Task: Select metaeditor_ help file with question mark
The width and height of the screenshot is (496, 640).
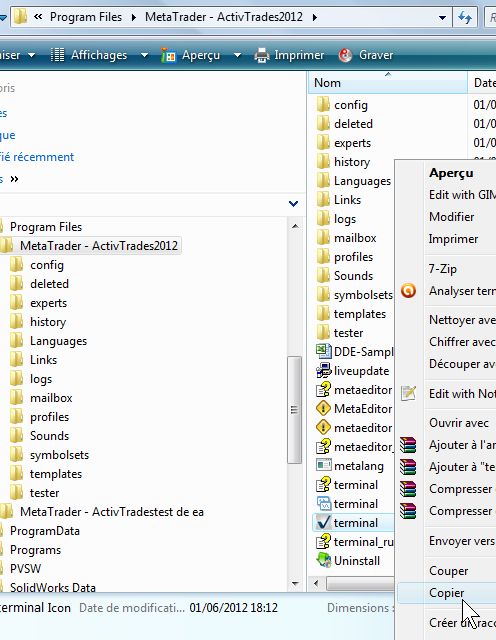Action: pyautogui.click(x=323, y=447)
